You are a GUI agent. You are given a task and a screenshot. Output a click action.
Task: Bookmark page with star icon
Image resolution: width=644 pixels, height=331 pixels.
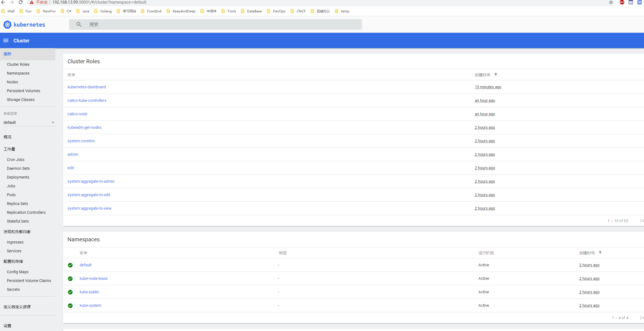tap(611, 2)
